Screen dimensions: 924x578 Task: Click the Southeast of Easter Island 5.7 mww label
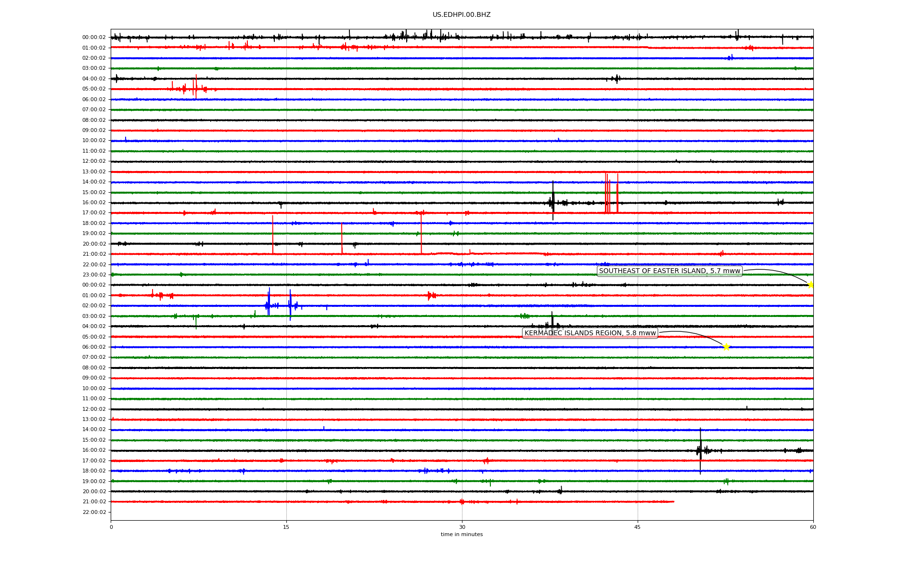coord(669,271)
